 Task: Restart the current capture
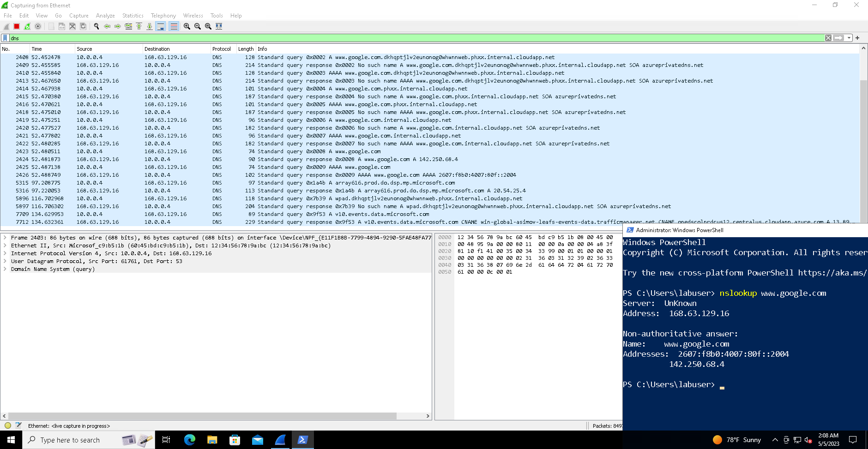(27, 26)
